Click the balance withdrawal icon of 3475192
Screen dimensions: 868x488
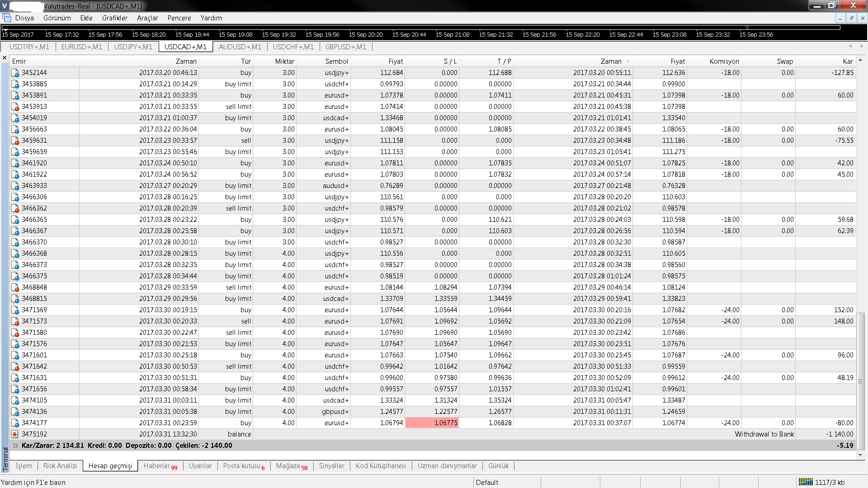point(15,434)
